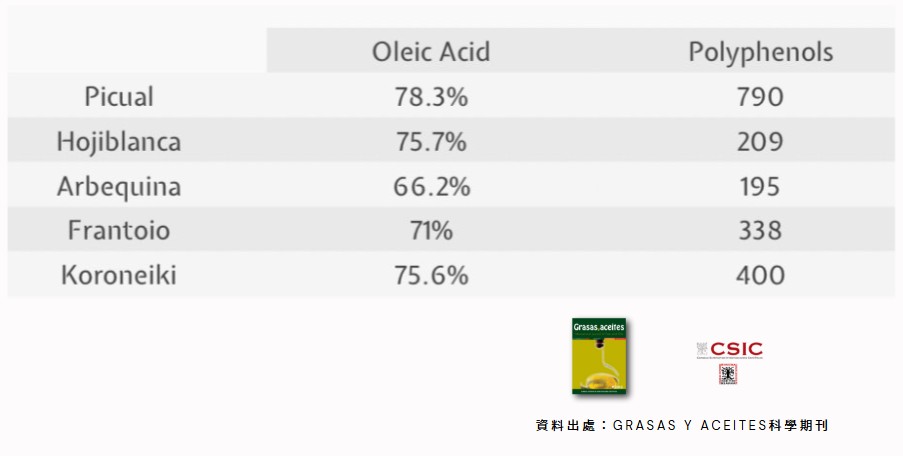903x456 pixels.
Task: Click the 790 polyphenols value
Action: tap(760, 97)
